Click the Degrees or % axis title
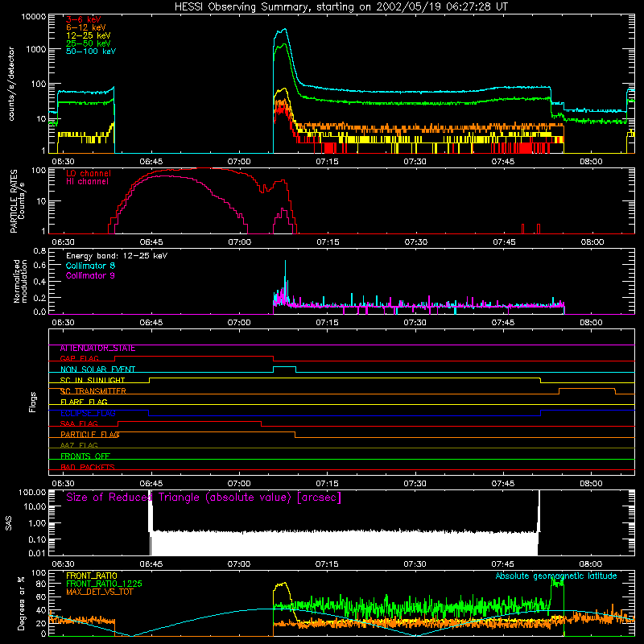 21,603
